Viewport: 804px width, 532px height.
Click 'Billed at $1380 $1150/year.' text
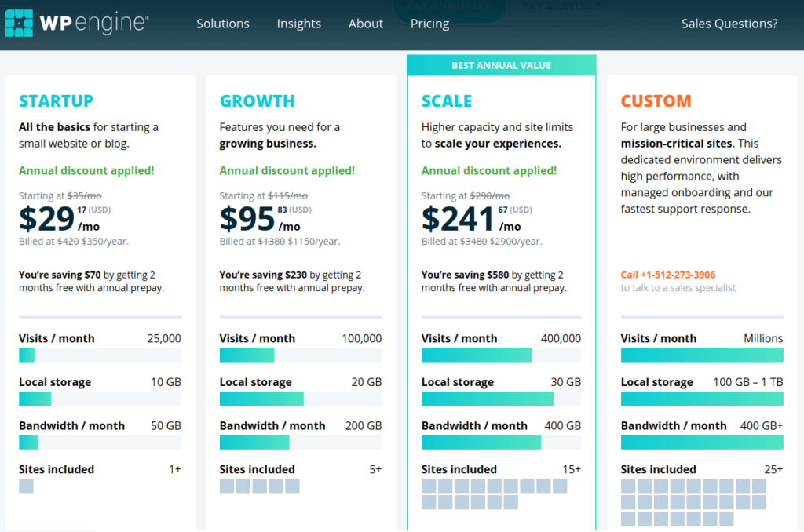[280, 242]
